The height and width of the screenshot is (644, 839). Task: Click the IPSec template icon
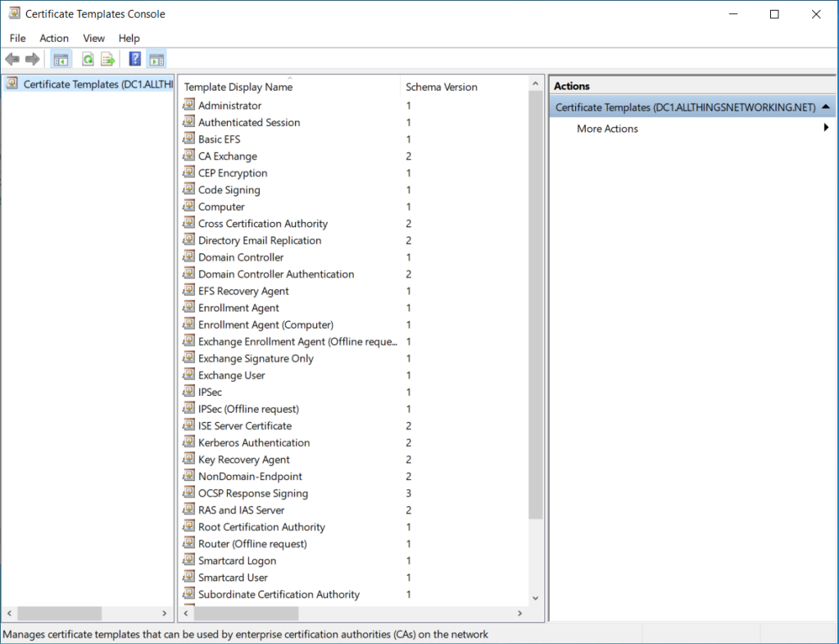pos(189,392)
